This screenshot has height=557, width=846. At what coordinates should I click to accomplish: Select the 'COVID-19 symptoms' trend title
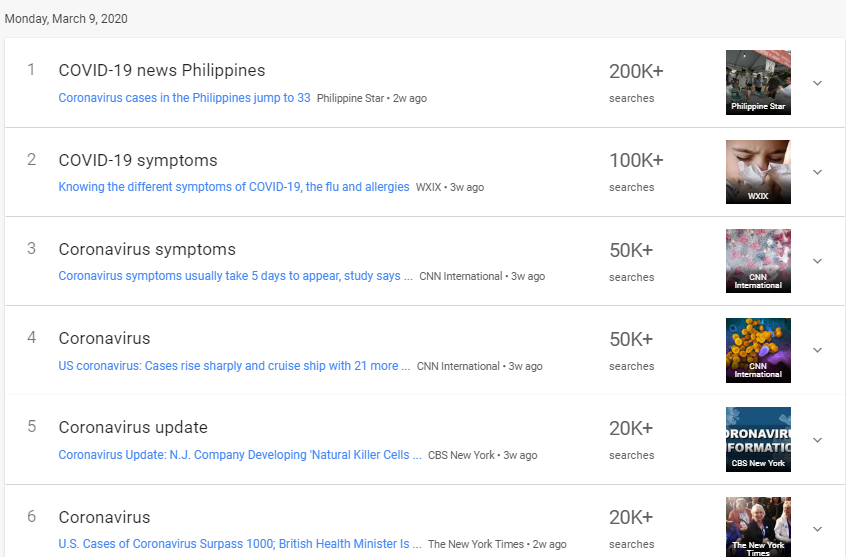138,160
